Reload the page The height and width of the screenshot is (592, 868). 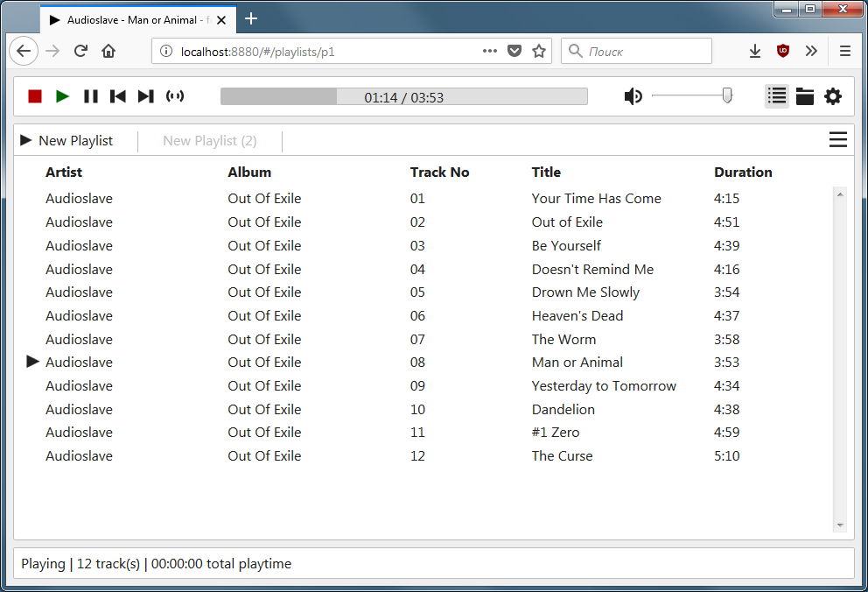tap(80, 51)
